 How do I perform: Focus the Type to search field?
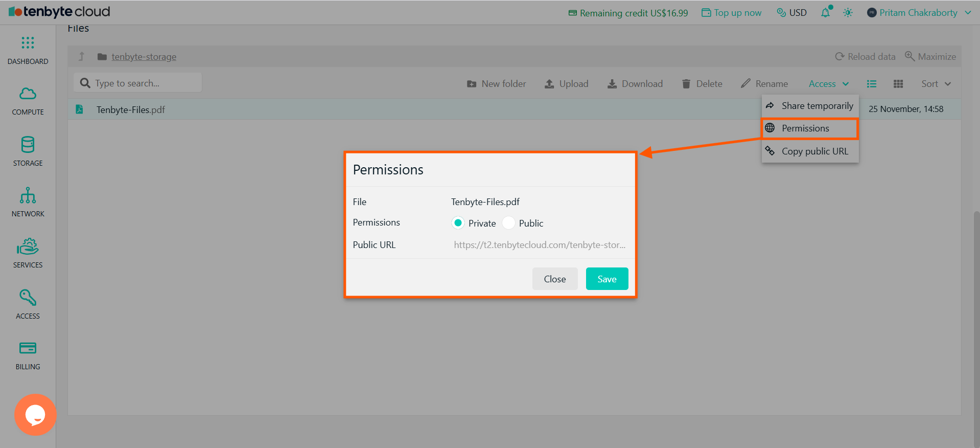[138, 83]
